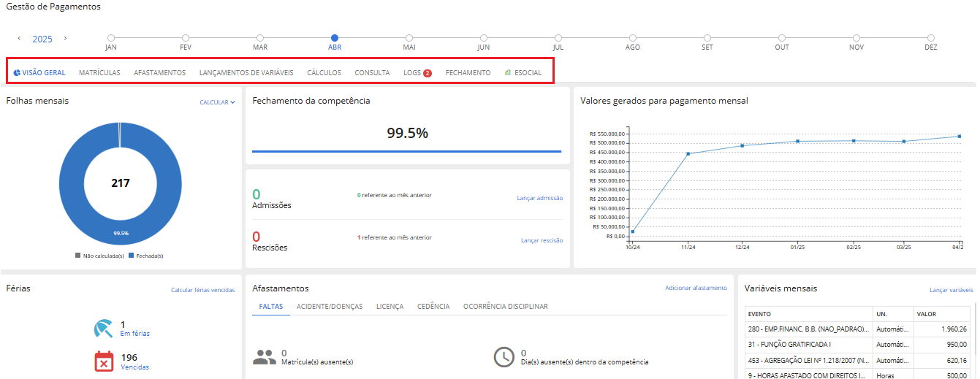Select the MAI month on the timeline

pos(409,38)
